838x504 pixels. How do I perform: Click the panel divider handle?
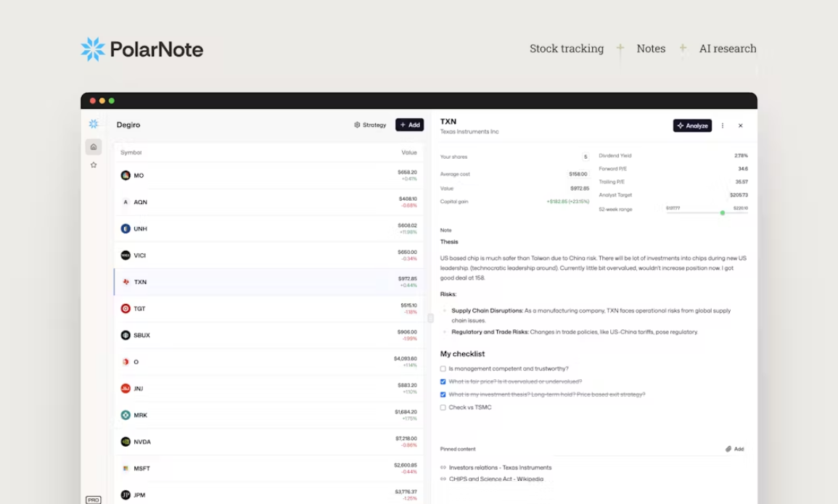pos(430,318)
